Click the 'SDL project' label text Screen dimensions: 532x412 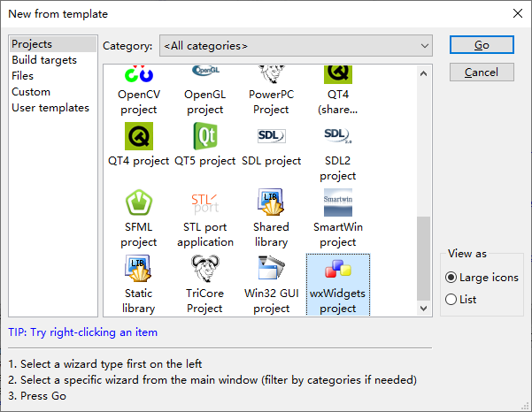272,161
